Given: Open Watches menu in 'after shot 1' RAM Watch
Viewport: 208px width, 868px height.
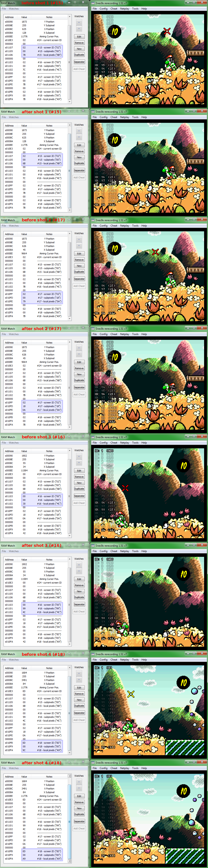Looking at the screenshot, I should (x=14, y=117).
